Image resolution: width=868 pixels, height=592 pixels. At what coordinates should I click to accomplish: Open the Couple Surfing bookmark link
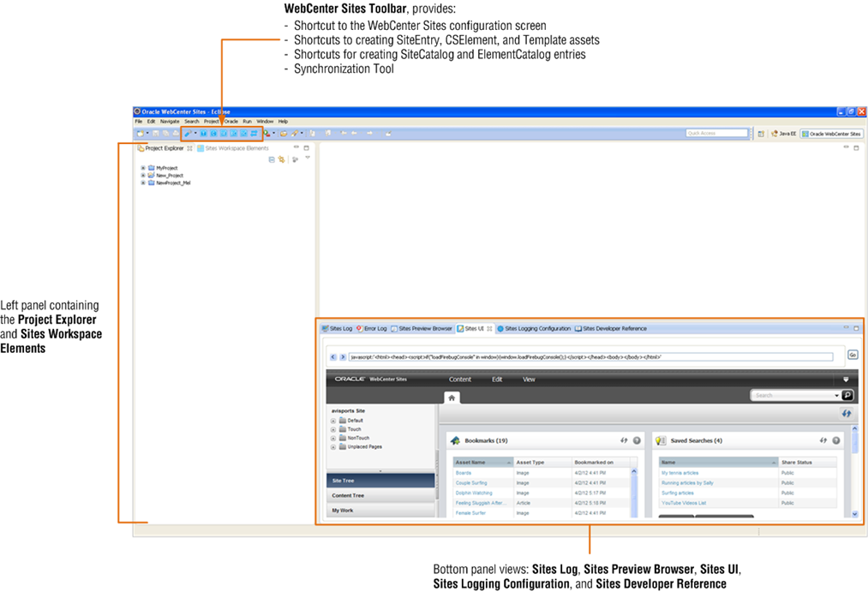471,483
